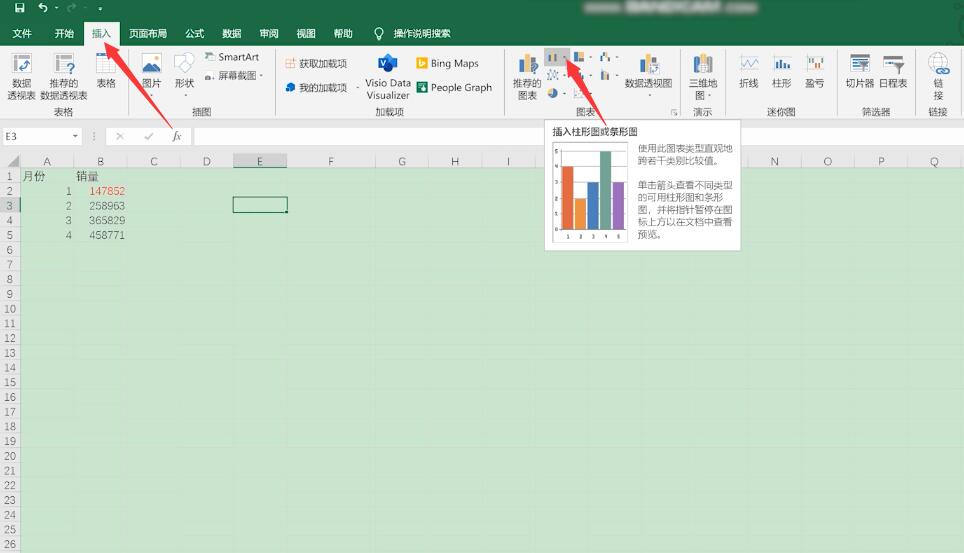This screenshot has height=553, width=964.
Task: Insert a 盈亏 win/loss sparkline
Action: tap(815, 71)
